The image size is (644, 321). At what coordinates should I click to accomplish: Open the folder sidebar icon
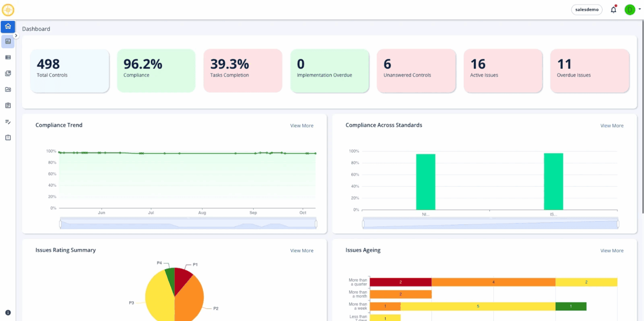8,89
